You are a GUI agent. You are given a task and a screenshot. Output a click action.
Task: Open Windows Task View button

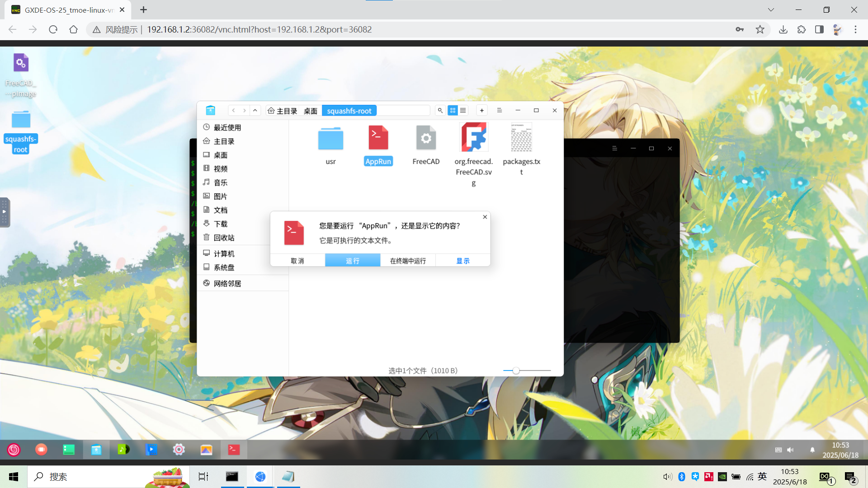pyautogui.click(x=203, y=477)
